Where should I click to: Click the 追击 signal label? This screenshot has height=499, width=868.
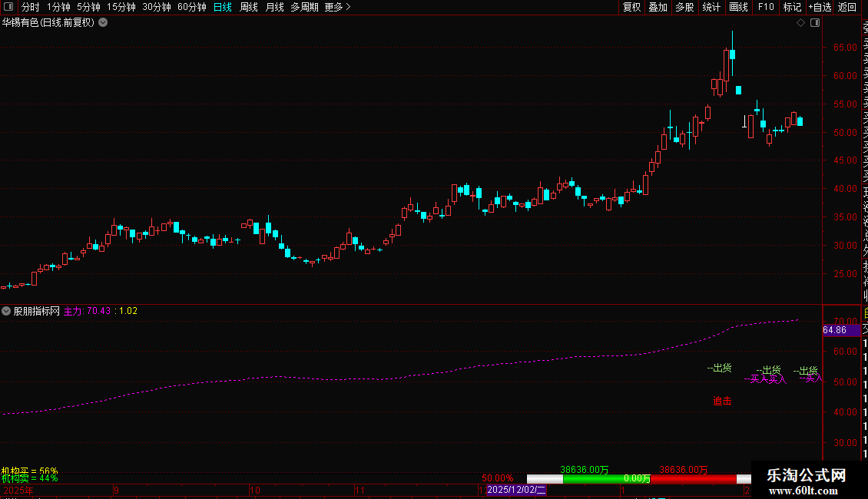click(x=722, y=401)
